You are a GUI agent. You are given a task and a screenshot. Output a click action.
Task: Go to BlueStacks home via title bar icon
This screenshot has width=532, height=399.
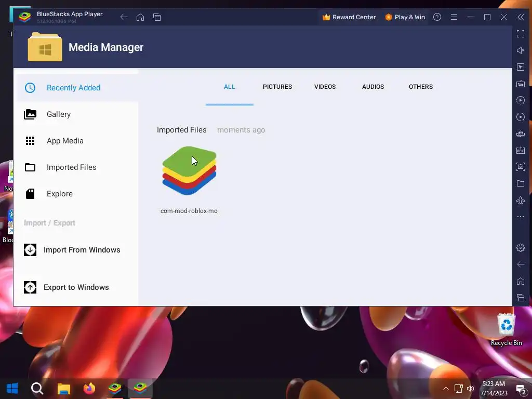click(140, 17)
